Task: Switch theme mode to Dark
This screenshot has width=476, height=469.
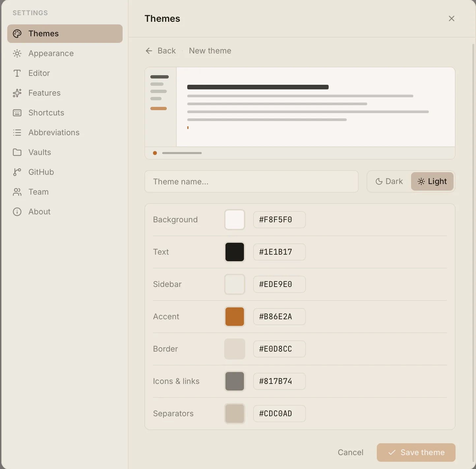Action: pyautogui.click(x=389, y=181)
